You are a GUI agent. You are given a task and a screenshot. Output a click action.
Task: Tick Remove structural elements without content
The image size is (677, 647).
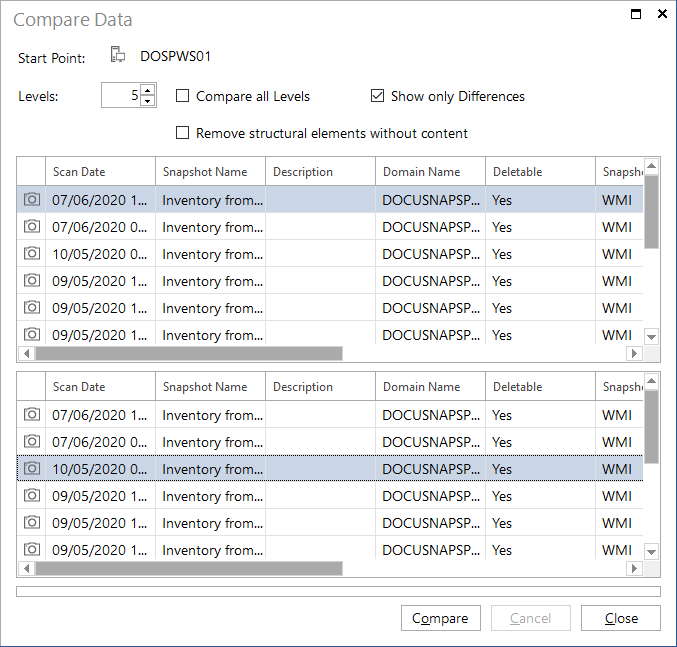[x=183, y=133]
